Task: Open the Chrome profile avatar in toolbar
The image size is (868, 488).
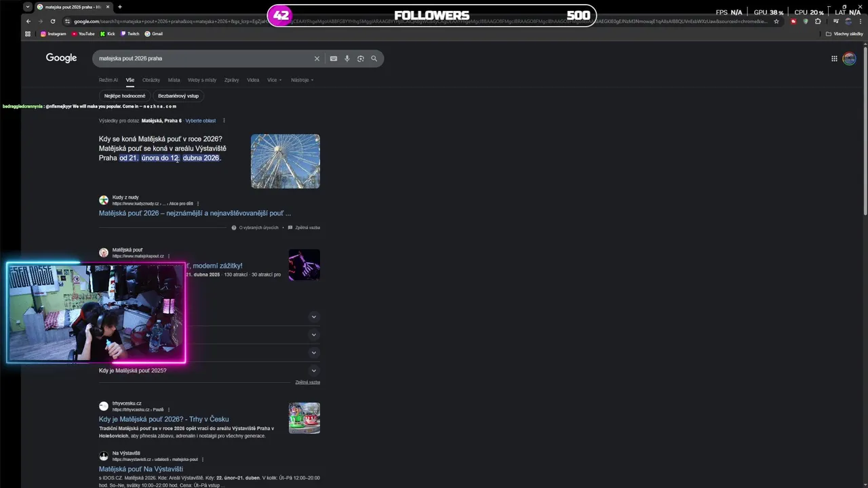Action: [848, 21]
